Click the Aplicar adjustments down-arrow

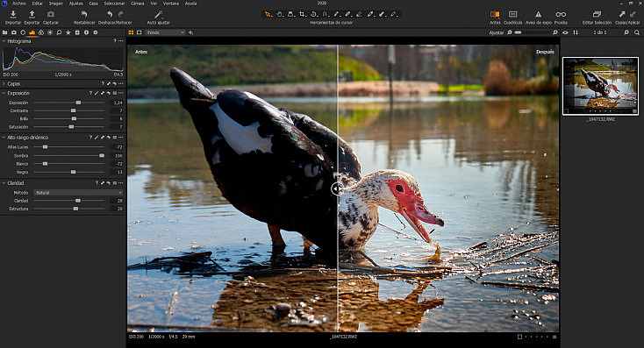(633, 14)
